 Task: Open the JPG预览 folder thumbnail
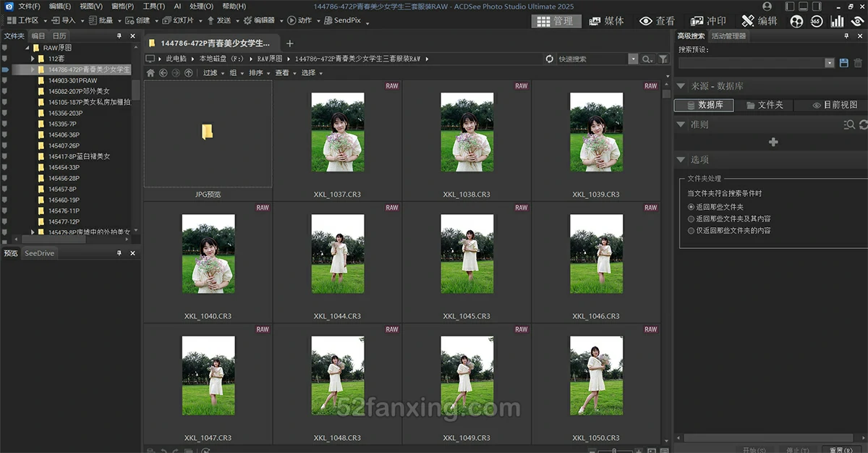208,140
